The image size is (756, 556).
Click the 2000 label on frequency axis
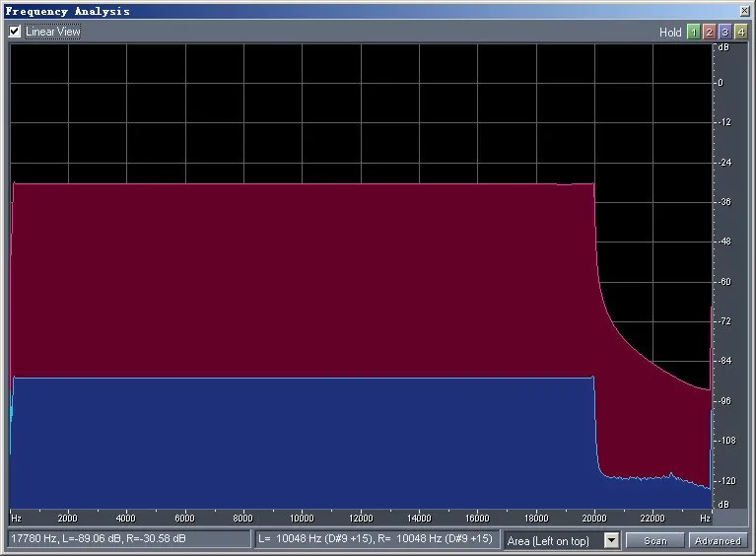coord(67,518)
